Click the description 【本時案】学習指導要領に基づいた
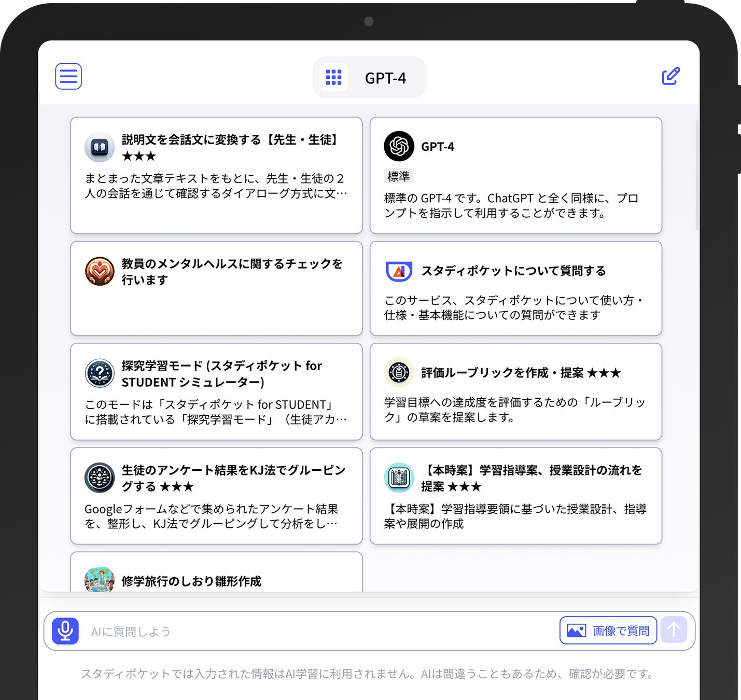The image size is (741, 700). tap(515, 516)
